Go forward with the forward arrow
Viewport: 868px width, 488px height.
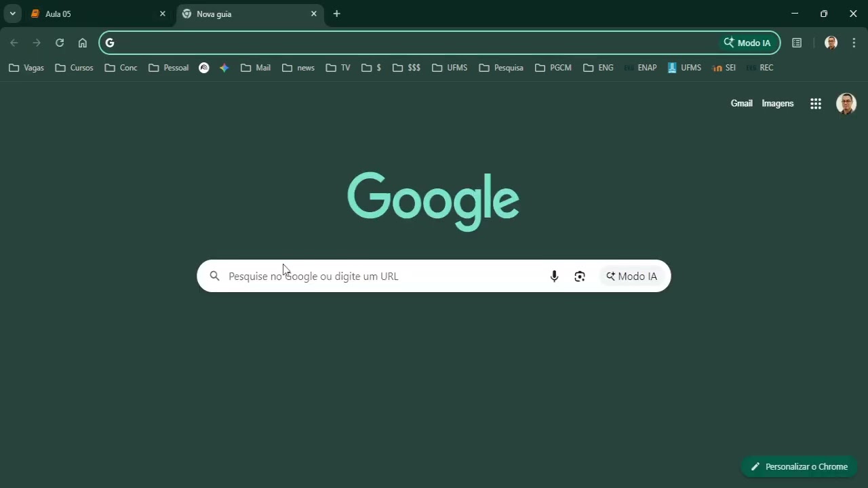37,43
